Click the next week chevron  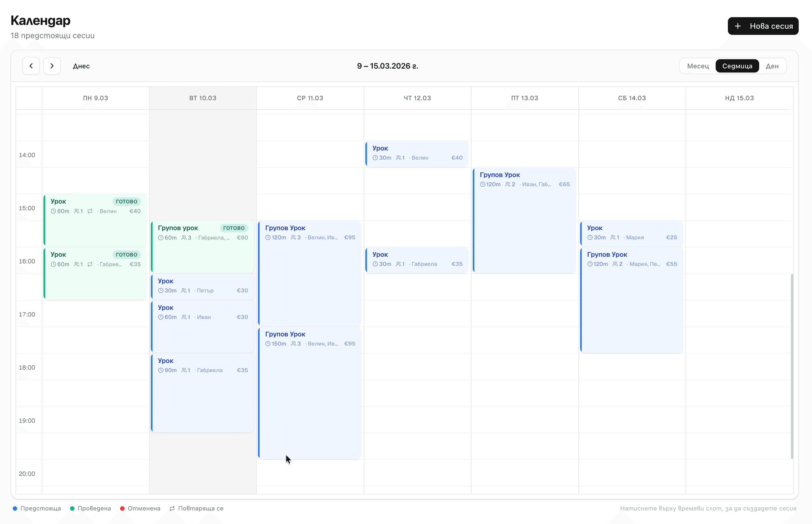pyautogui.click(x=52, y=66)
